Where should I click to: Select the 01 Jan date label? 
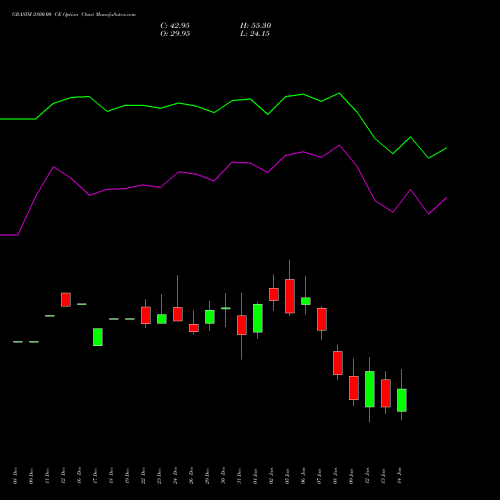(255, 476)
